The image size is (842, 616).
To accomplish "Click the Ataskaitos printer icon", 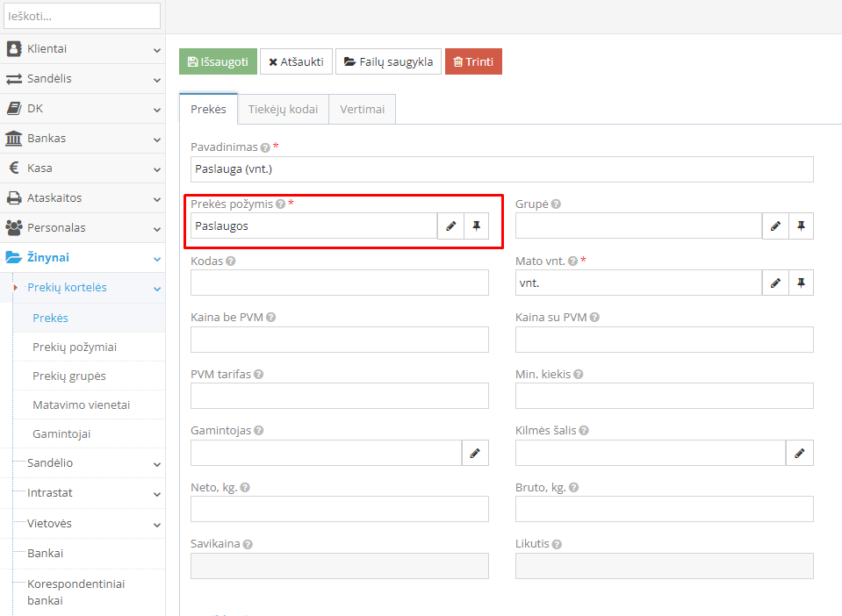I will (14, 198).
